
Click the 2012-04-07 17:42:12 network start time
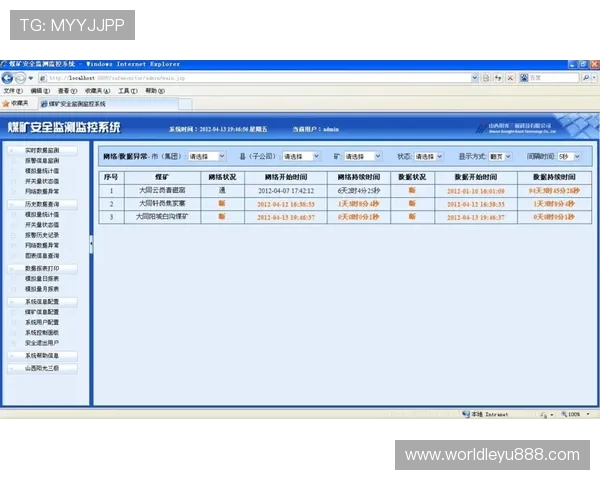[286, 191]
